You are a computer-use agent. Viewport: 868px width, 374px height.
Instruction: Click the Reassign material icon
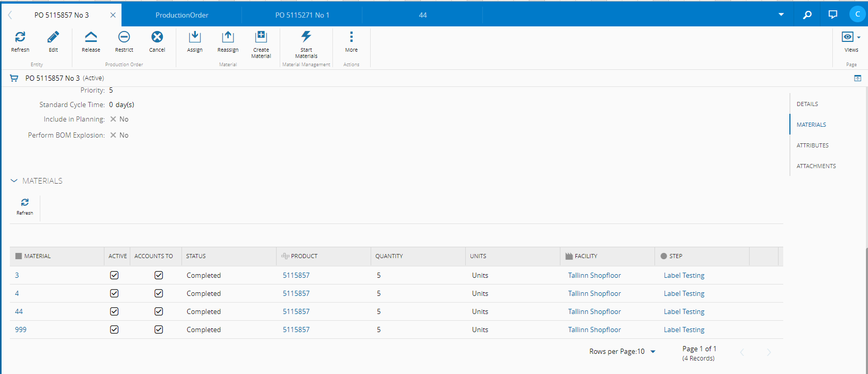point(227,37)
